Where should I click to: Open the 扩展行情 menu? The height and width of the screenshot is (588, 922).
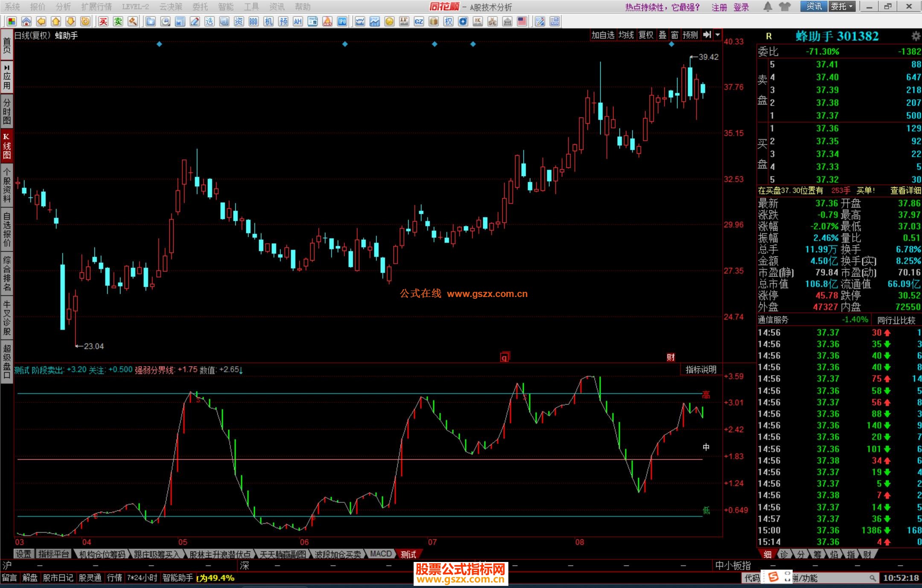tap(96, 6)
